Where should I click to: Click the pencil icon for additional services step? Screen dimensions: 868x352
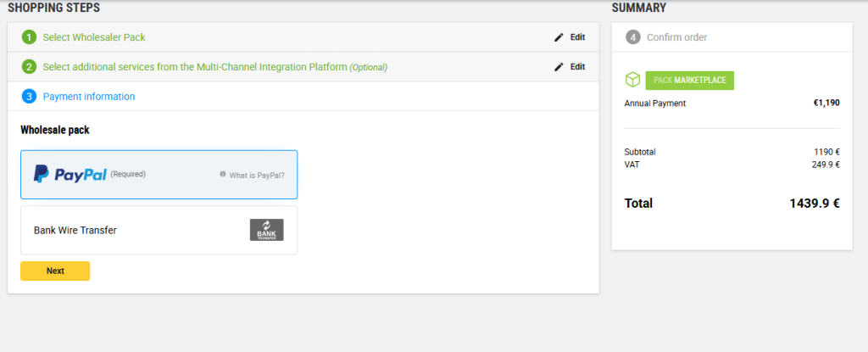click(x=559, y=67)
